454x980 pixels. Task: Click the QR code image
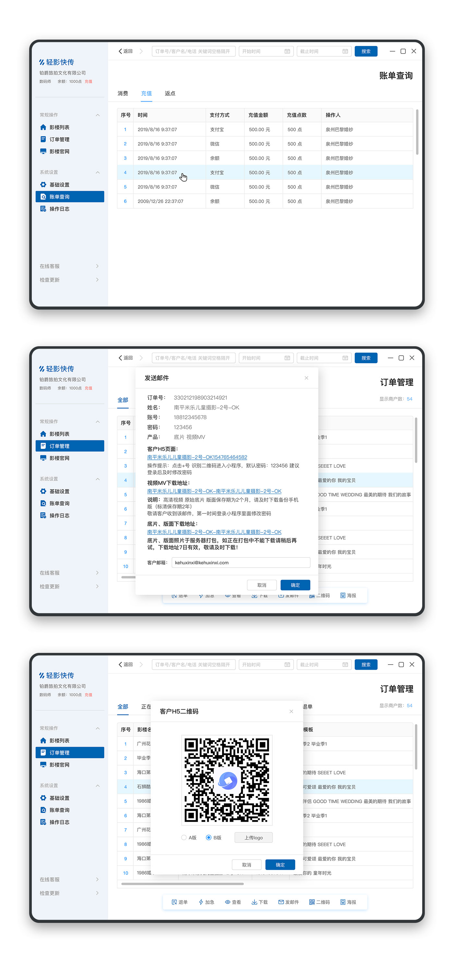click(x=227, y=780)
